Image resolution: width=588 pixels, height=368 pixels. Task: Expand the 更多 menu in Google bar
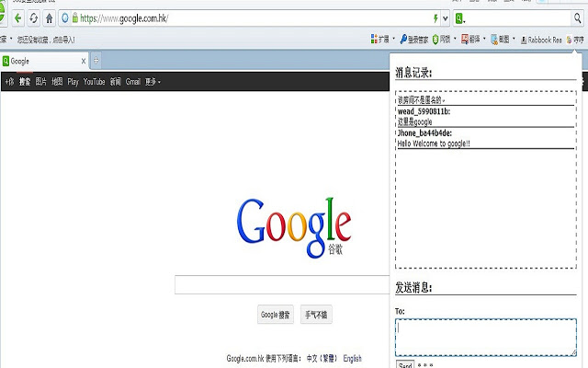pyautogui.click(x=153, y=82)
